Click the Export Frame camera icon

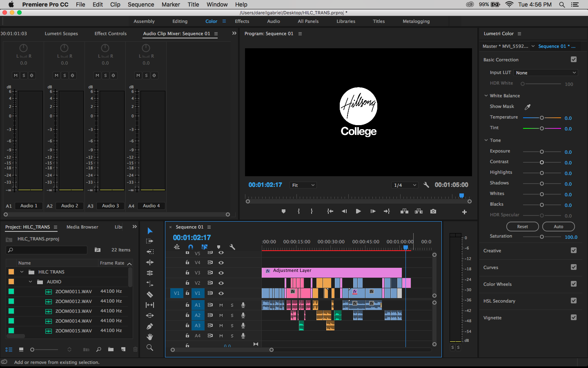pos(433,211)
